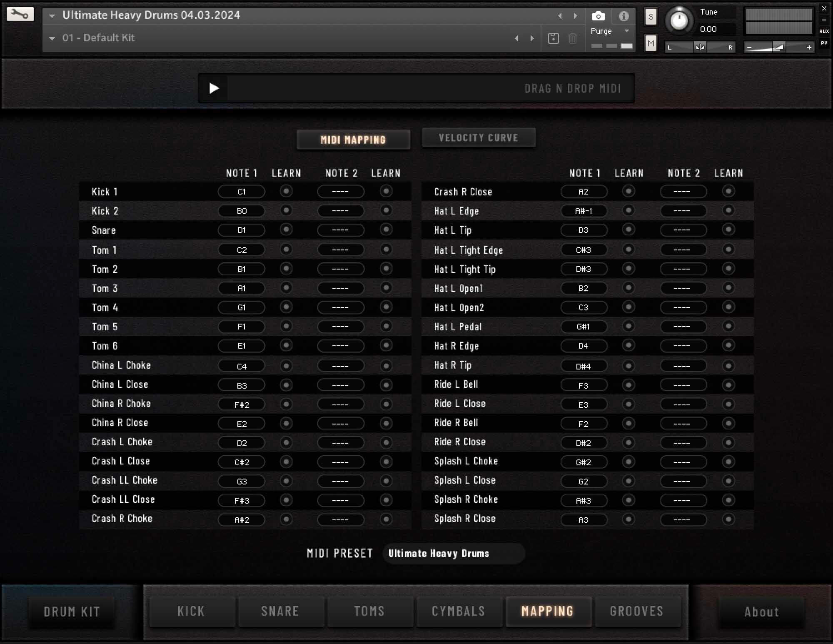The height and width of the screenshot is (644, 833).
Task: Open Tom 3 Note 2 empty field
Action: pos(341,288)
